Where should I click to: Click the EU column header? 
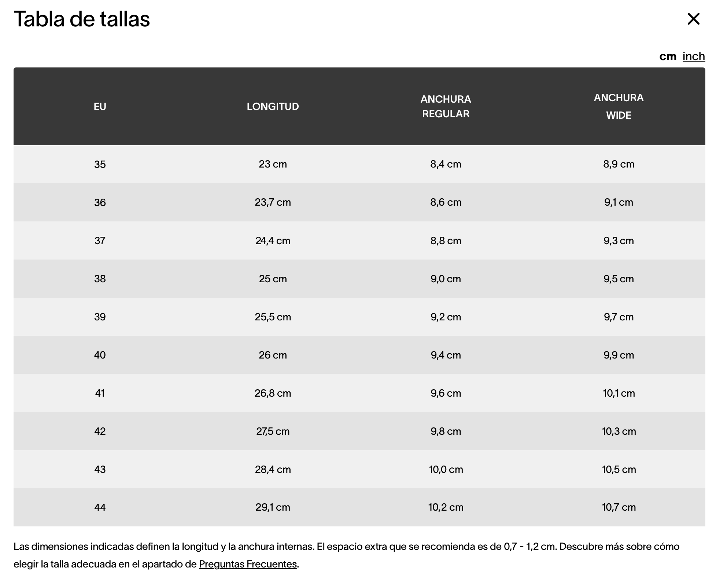(x=100, y=107)
